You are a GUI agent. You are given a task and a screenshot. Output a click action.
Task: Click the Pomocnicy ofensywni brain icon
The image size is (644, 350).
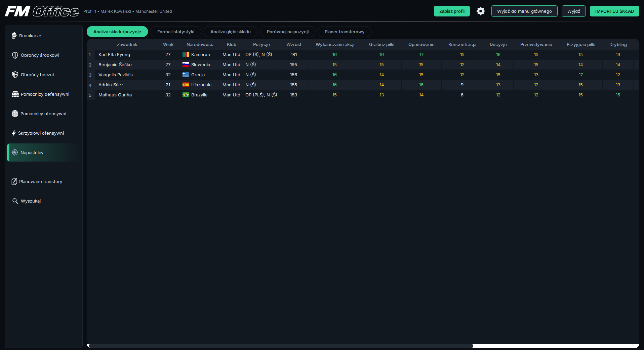click(15, 114)
